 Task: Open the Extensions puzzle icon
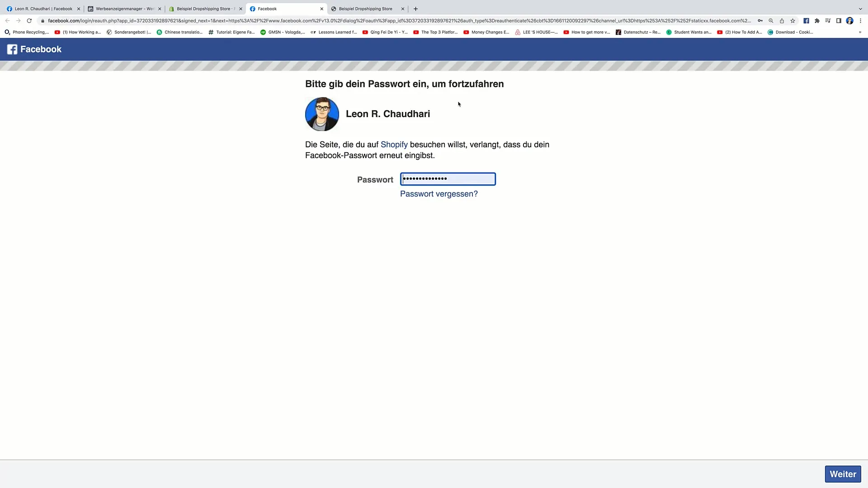point(817,21)
